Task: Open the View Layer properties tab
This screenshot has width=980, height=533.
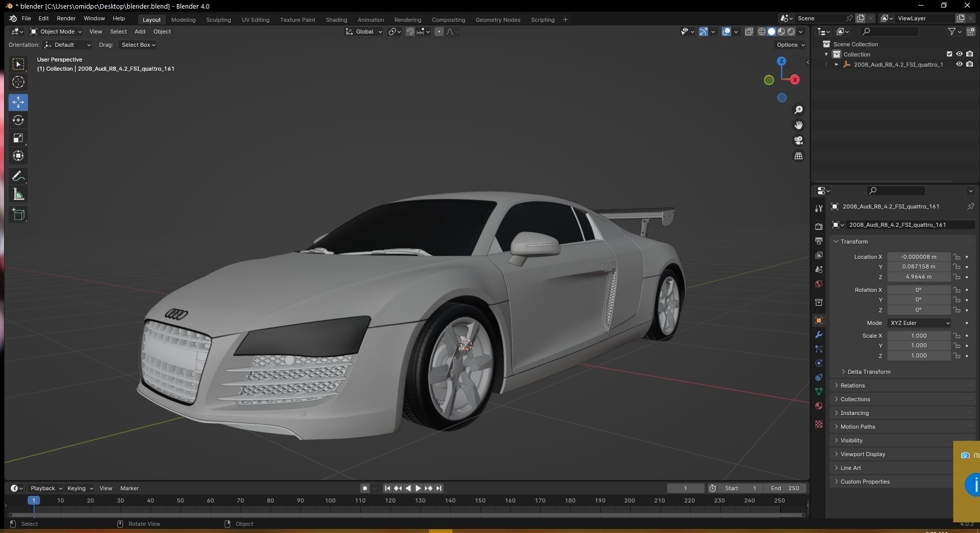Action: point(819,255)
